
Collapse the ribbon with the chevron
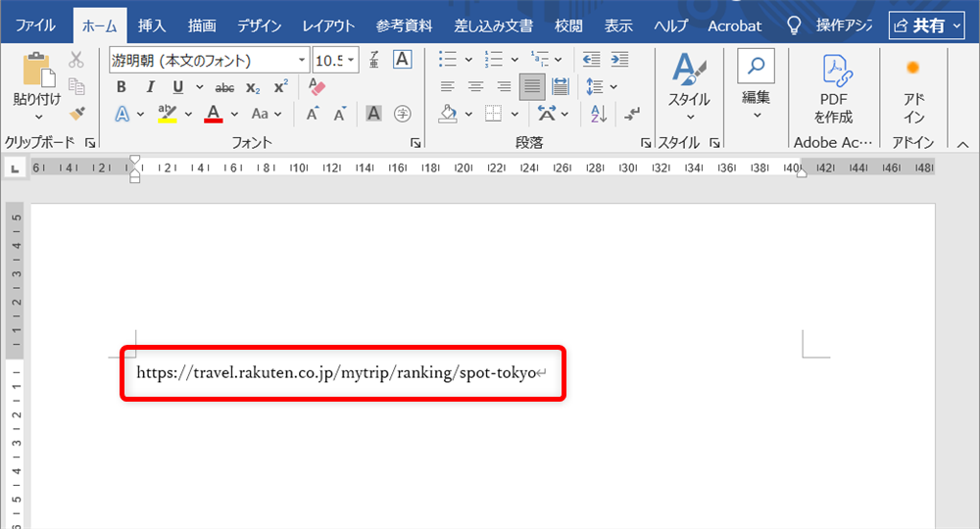(x=963, y=144)
